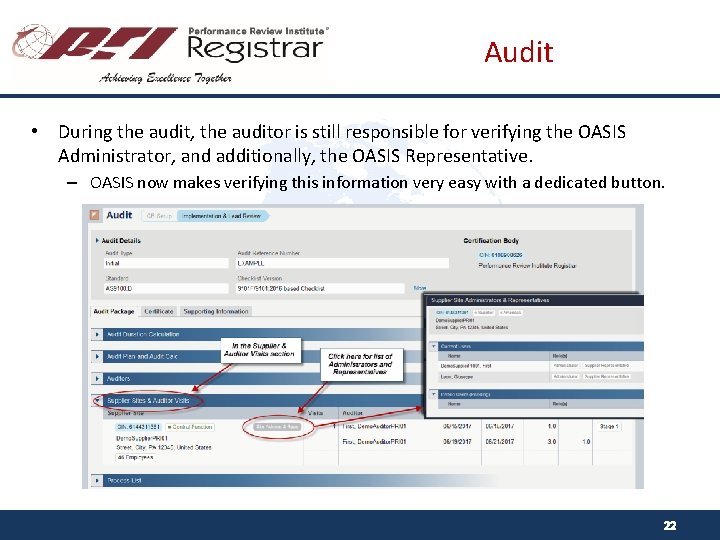Expand the Audit Duration Calculation section
Image resolution: width=720 pixels, height=540 pixels.
(97, 334)
